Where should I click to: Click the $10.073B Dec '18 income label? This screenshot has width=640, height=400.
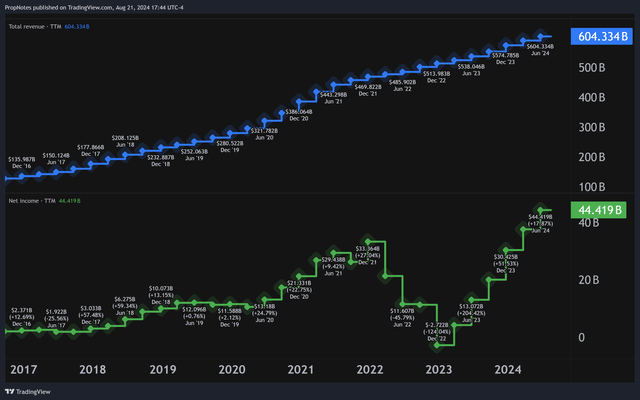click(161, 295)
